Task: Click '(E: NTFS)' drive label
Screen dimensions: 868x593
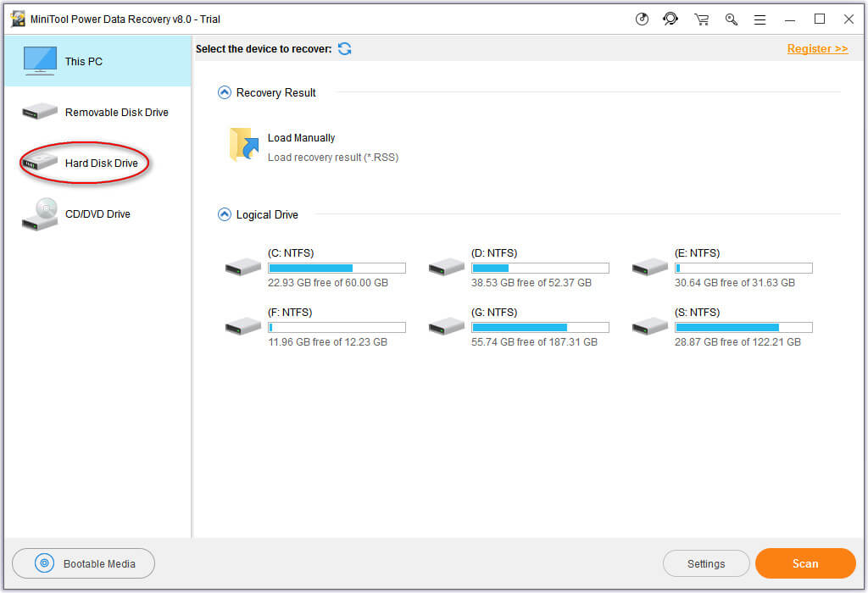Action: (x=698, y=252)
